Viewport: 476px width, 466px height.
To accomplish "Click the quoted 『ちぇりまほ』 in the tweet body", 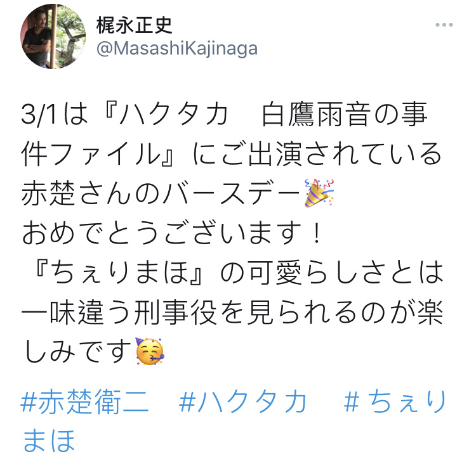I will click(118, 272).
